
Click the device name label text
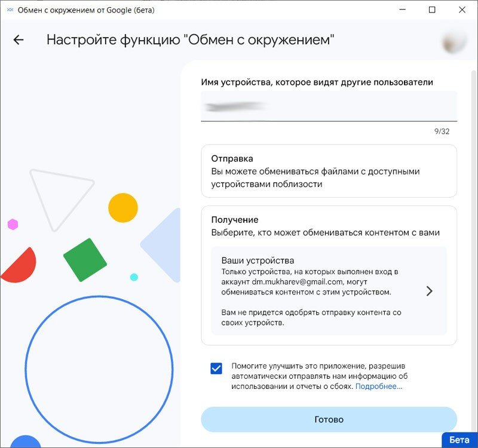click(317, 82)
